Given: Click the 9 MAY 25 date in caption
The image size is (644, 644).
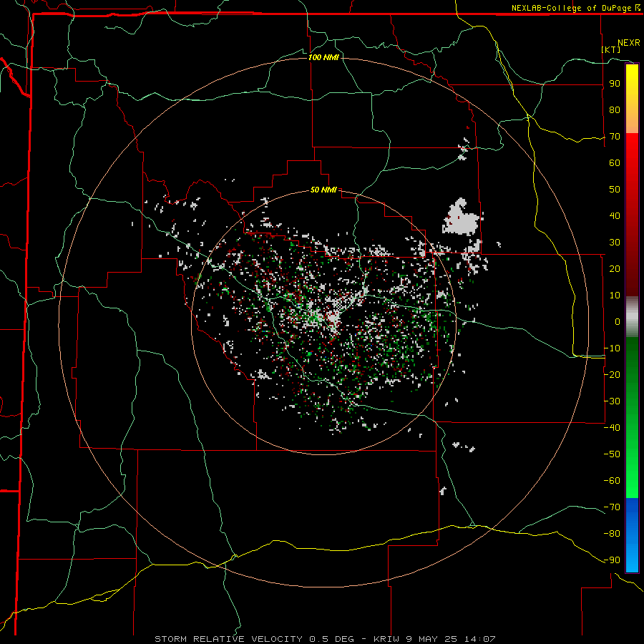Looking at the screenshot, I should pos(431,639).
